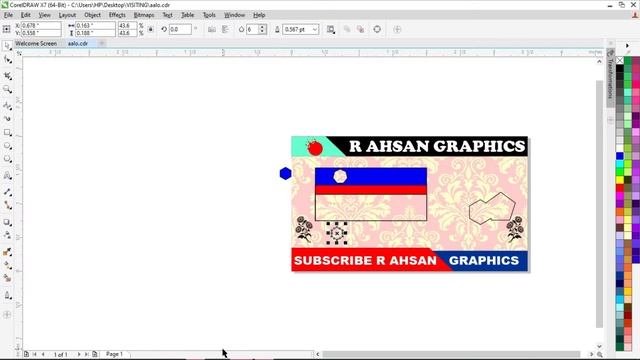This screenshot has width=640, height=360.
Task: Select the Crop tool
Action: (x=7, y=76)
